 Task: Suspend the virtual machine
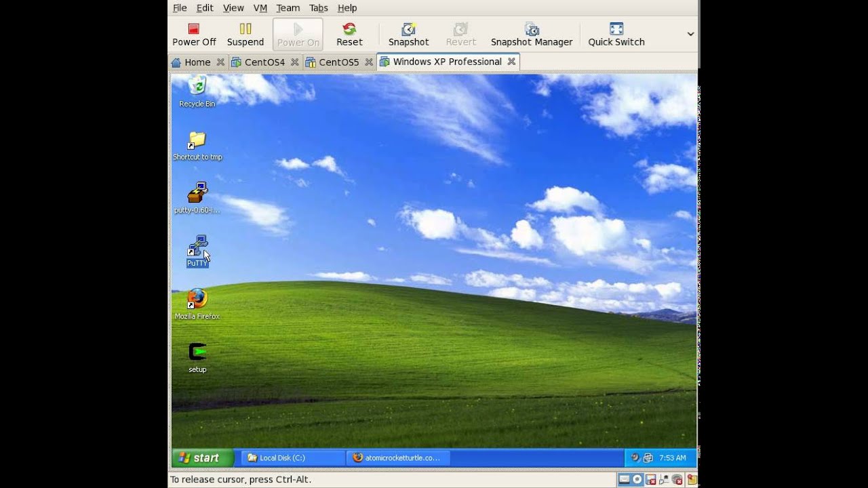pyautogui.click(x=245, y=35)
